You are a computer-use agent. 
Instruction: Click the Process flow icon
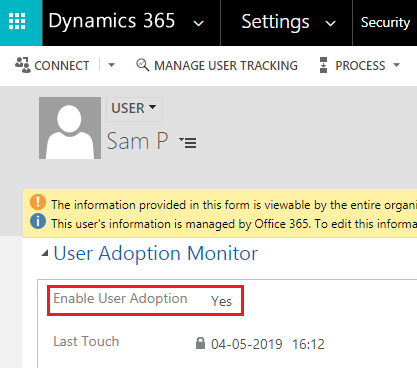[323, 65]
